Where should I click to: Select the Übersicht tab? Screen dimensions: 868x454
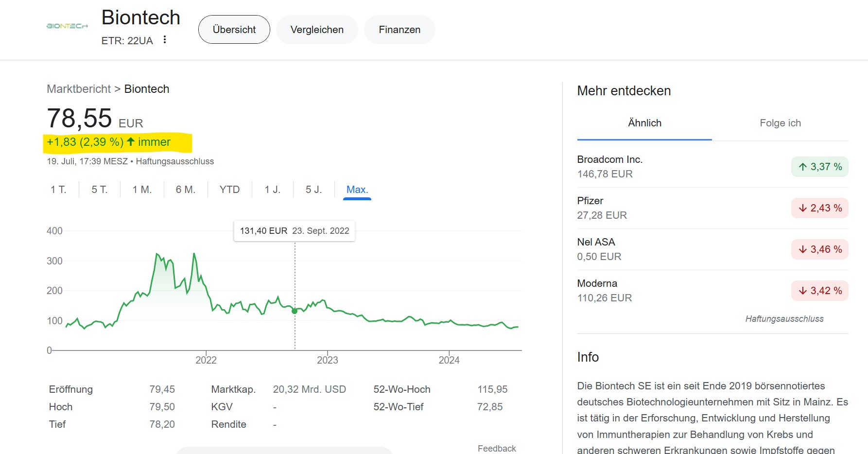(234, 30)
